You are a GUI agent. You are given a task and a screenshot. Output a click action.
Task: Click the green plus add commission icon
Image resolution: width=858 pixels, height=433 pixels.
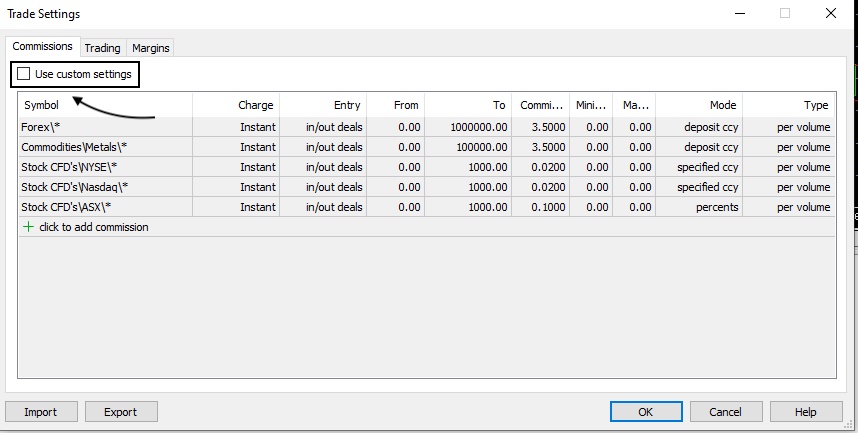point(27,227)
